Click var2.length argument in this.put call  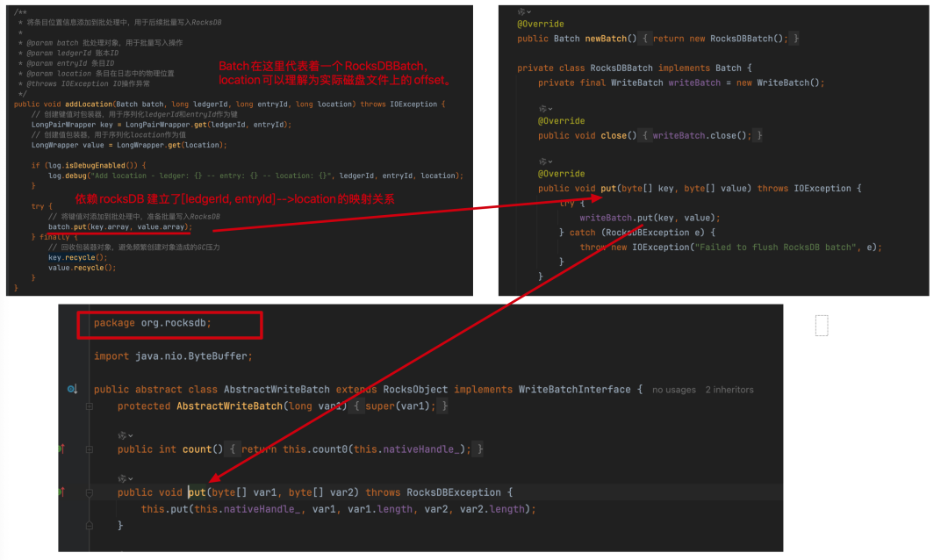click(x=492, y=509)
